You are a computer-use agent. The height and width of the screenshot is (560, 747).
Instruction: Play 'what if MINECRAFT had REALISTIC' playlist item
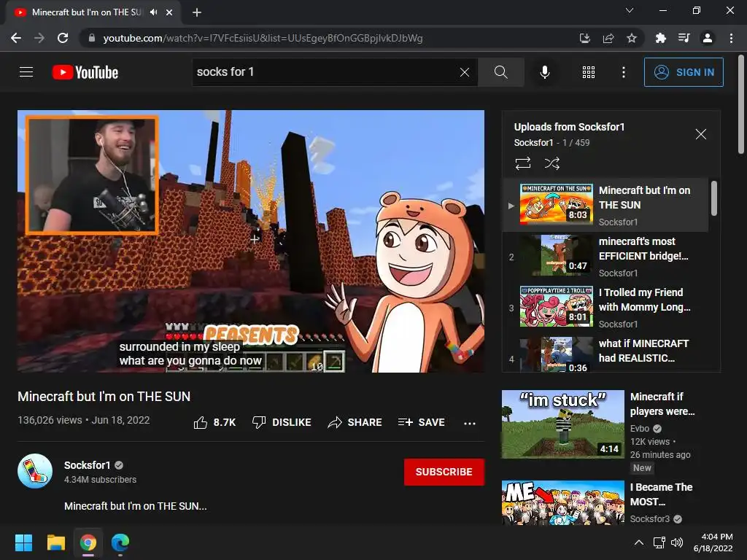[605, 354]
